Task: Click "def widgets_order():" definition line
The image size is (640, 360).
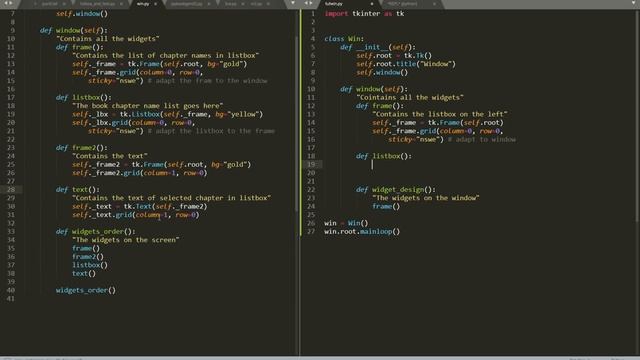Action: point(96,231)
